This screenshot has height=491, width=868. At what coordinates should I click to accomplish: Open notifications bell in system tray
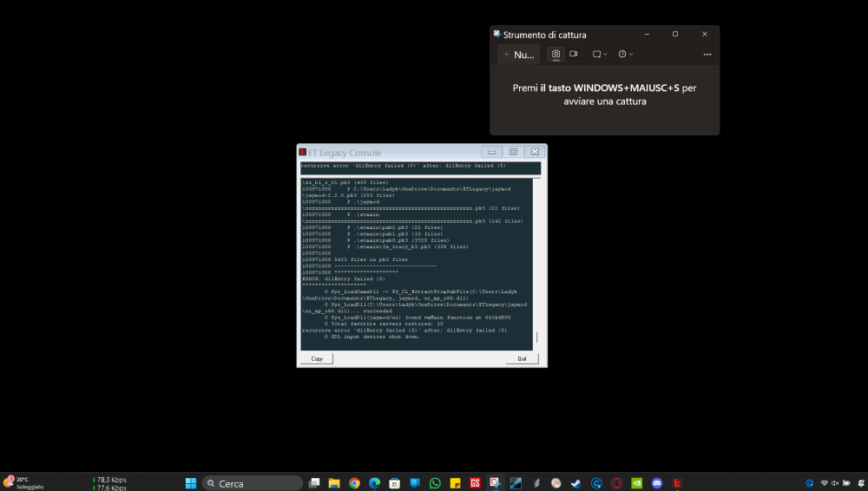[862, 483]
